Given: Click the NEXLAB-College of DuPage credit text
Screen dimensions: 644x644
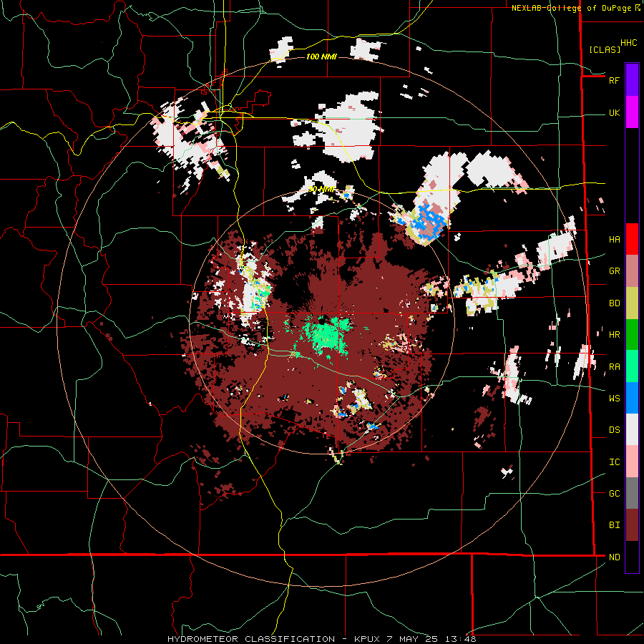Looking at the screenshot, I should point(572,8).
